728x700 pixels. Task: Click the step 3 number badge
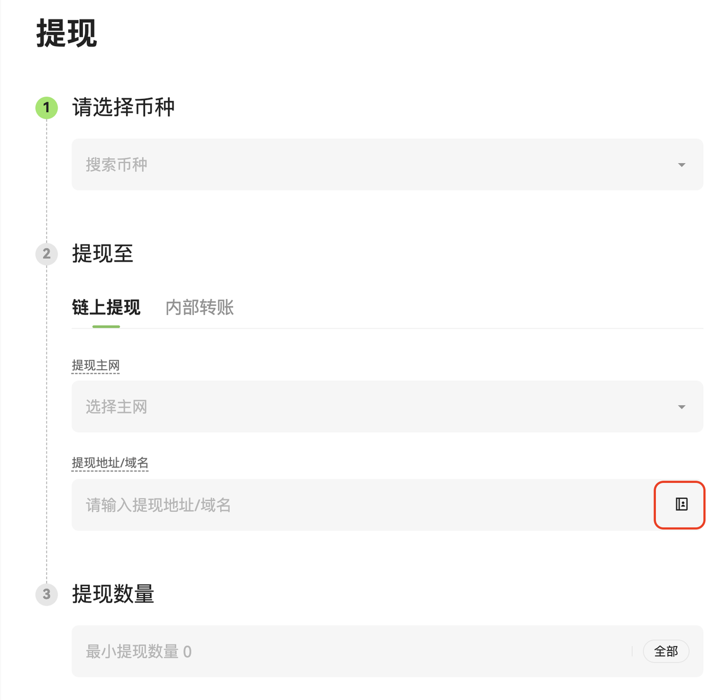47,594
